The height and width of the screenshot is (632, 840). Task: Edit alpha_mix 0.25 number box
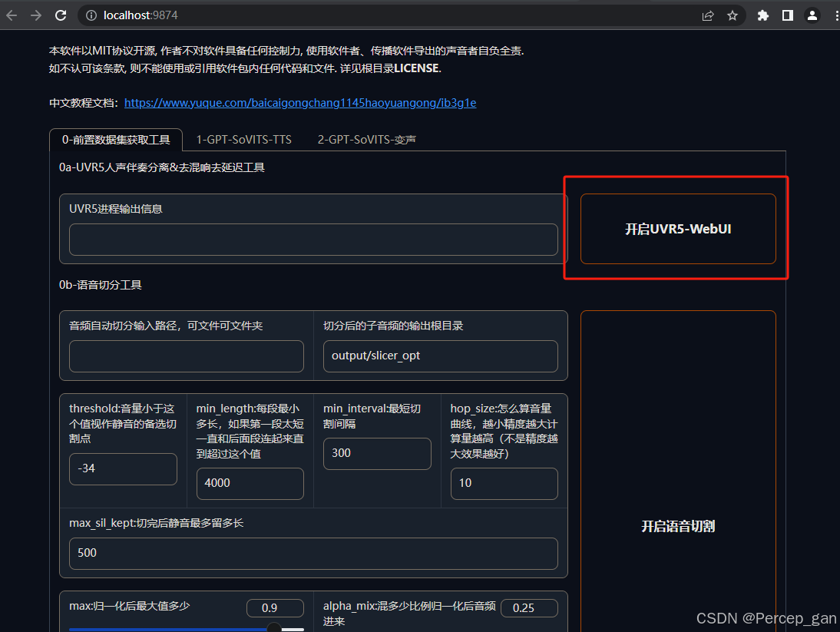pos(529,608)
